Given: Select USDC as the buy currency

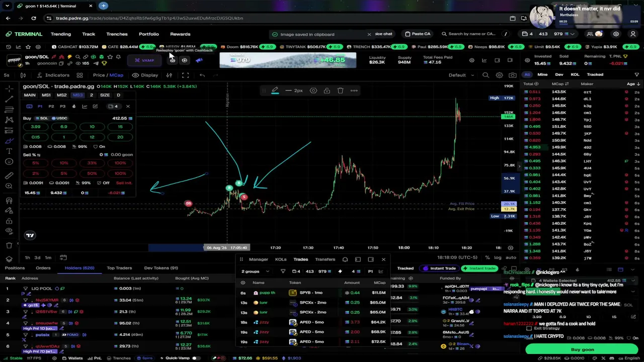Looking at the screenshot, I should point(60,118).
